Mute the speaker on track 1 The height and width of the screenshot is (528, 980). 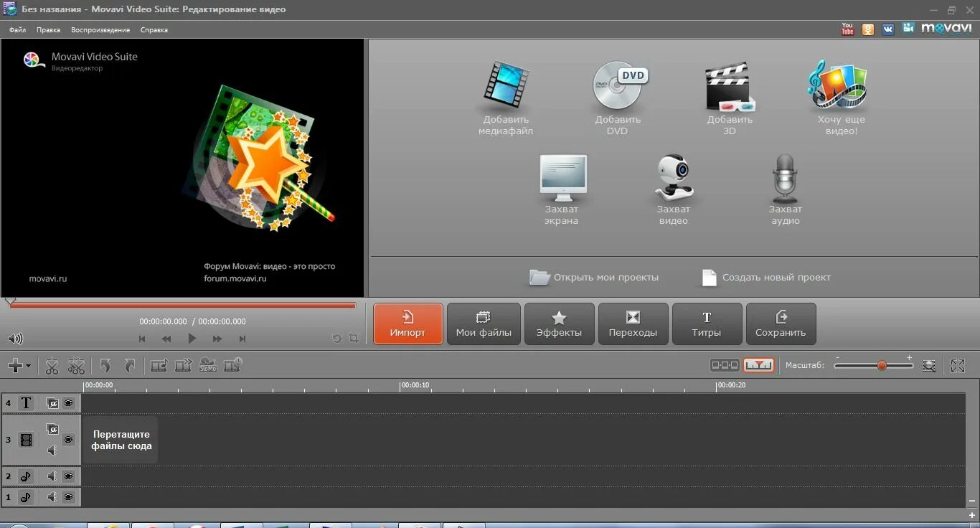(52, 496)
